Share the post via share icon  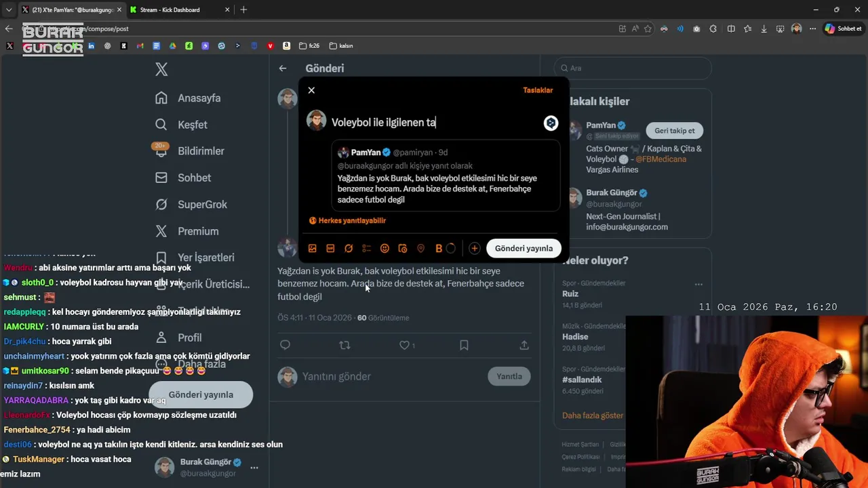coord(524,345)
